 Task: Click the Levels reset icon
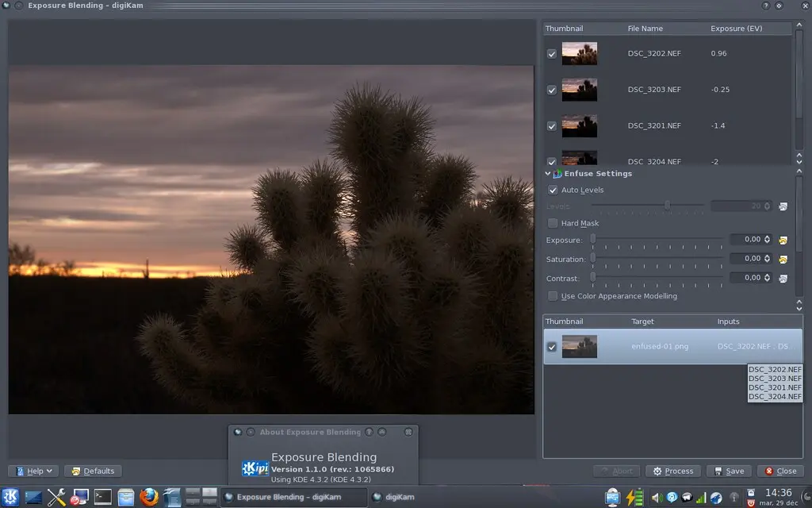783,206
